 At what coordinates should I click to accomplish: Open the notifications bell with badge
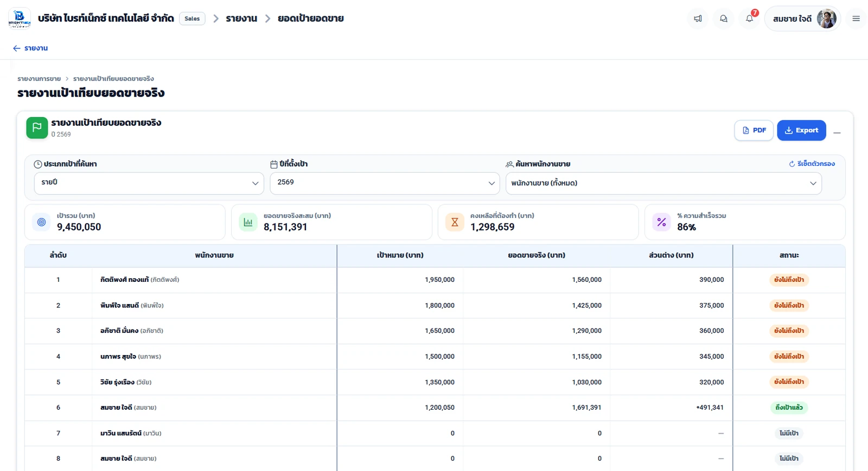point(750,18)
